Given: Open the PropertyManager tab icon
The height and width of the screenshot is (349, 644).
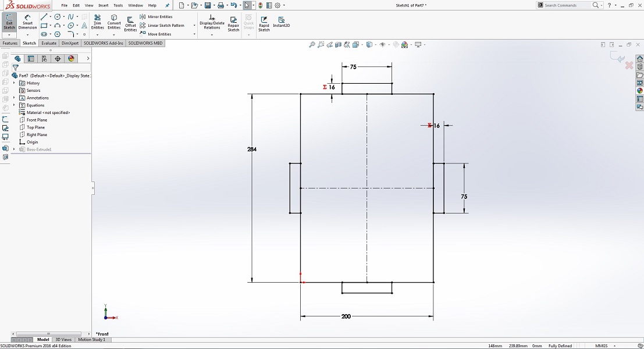Looking at the screenshot, I should [x=31, y=59].
